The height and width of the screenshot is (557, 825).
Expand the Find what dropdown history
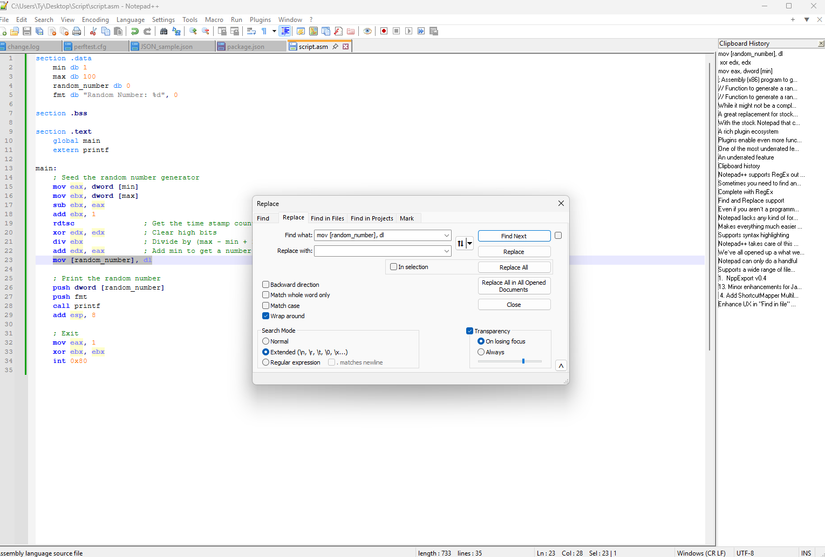pyautogui.click(x=446, y=236)
